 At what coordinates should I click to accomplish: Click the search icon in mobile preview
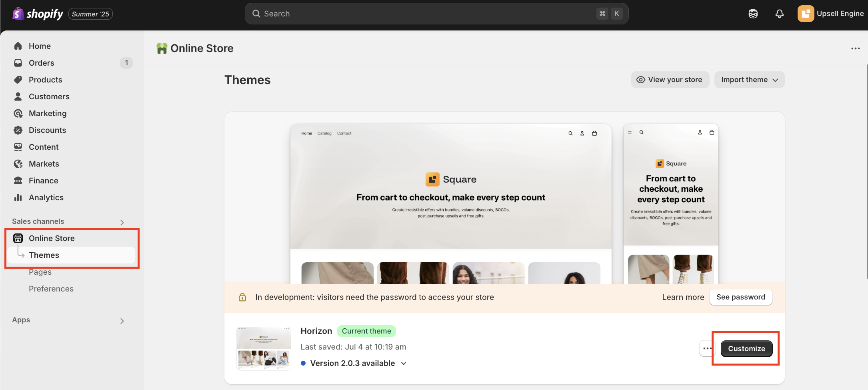pos(641,132)
